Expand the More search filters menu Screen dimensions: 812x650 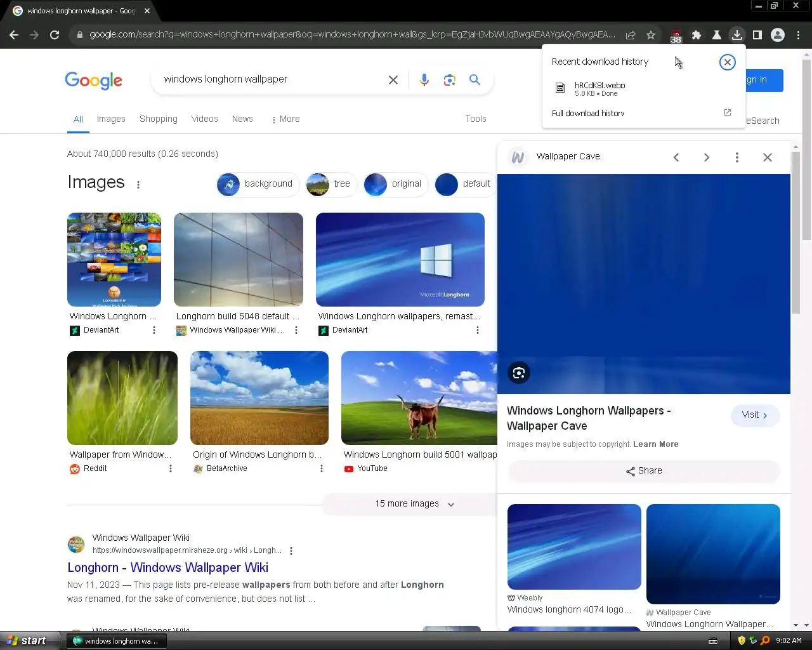tap(285, 119)
